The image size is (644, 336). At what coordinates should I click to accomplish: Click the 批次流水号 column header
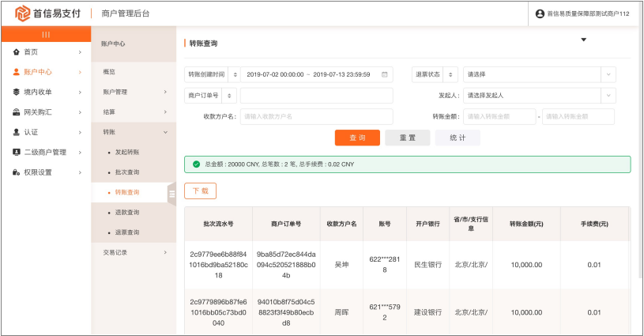tap(219, 224)
